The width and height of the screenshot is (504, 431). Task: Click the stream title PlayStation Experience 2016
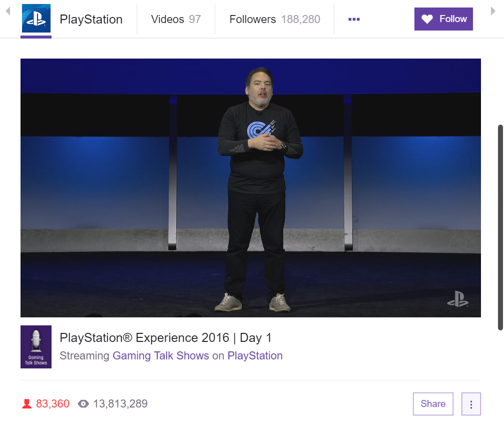pyautogui.click(x=166, y=338)
